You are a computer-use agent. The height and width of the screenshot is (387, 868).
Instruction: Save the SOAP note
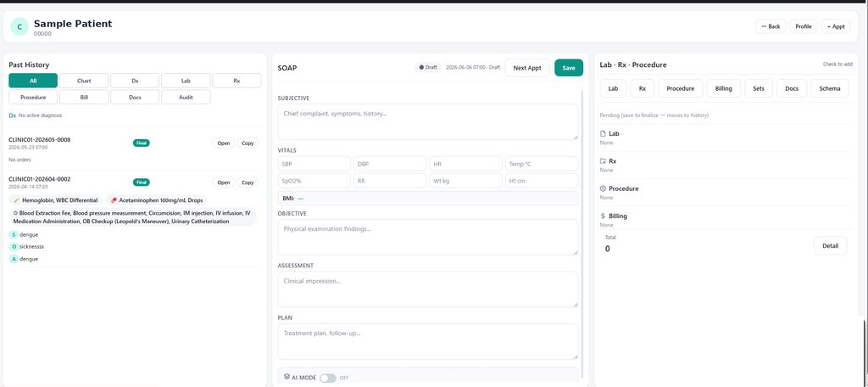[x=569, y=68]
